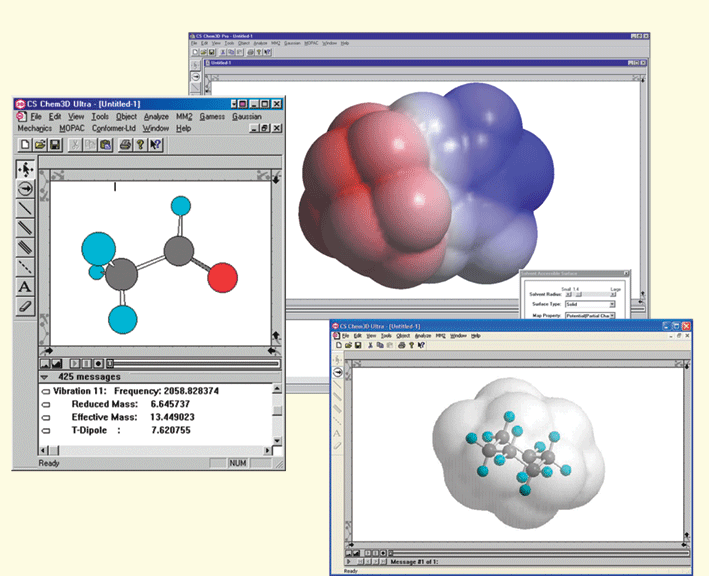Choose the Triple Bond tool in left window
Image resolution: width=709 pixels, height=576 pixels.
click(25, 247)
